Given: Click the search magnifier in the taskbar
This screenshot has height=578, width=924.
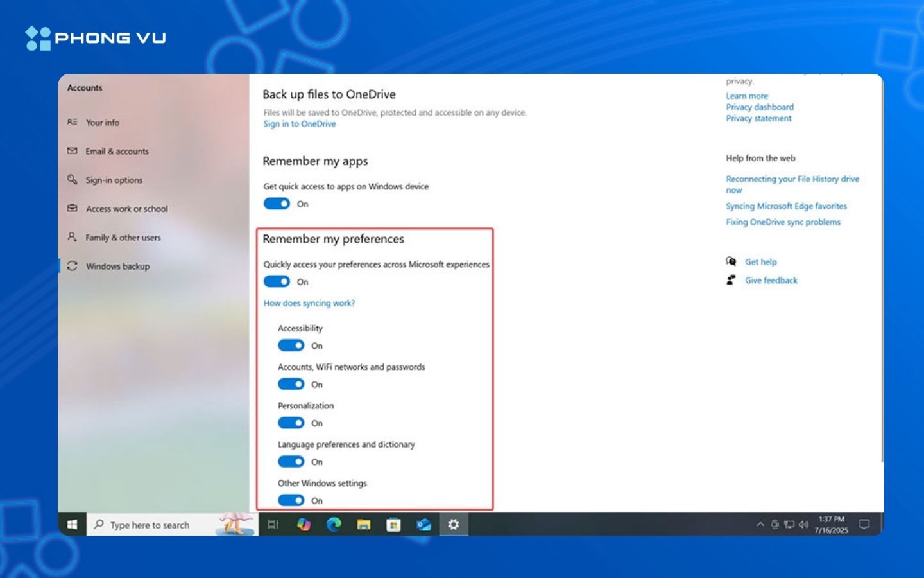Looking at the screenshot, I should (99, 525).
